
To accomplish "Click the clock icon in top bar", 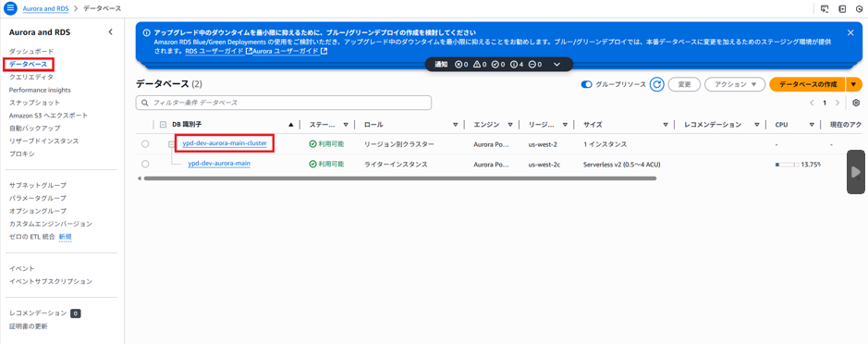I will coord(860,9).
